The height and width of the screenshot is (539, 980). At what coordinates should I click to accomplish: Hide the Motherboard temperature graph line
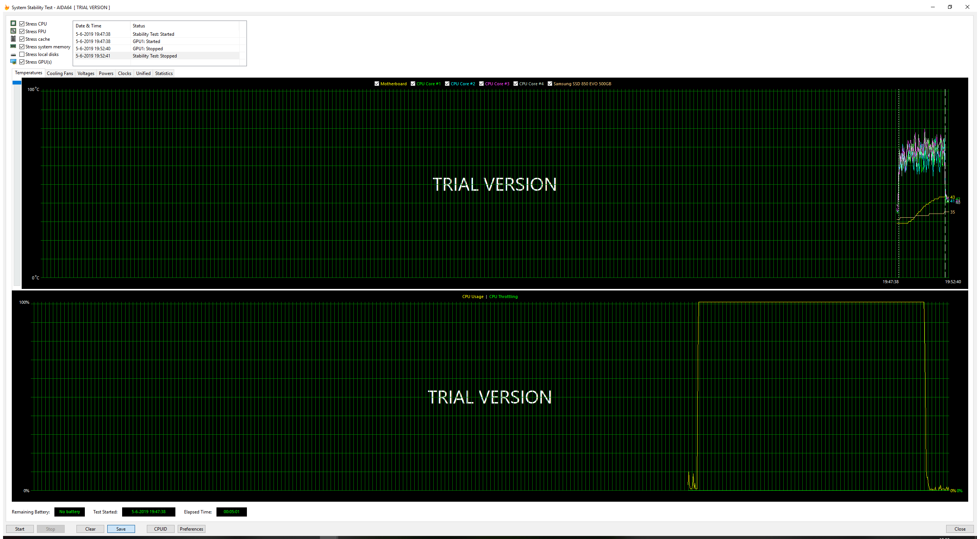(377, 84)
